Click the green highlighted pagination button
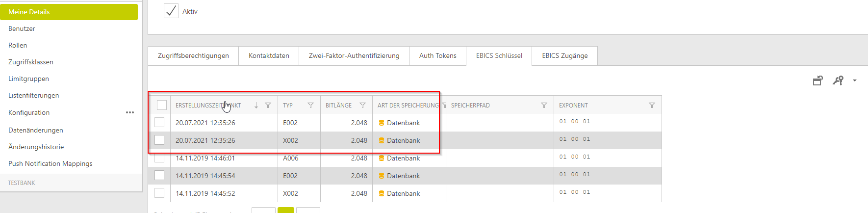Screen dimensions: 868x213 click(286, 210)
